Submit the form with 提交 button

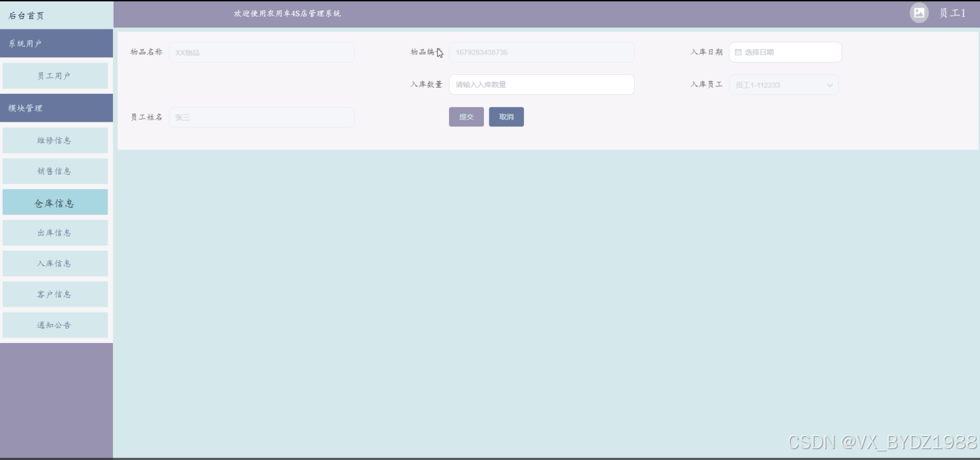(466, 117)
